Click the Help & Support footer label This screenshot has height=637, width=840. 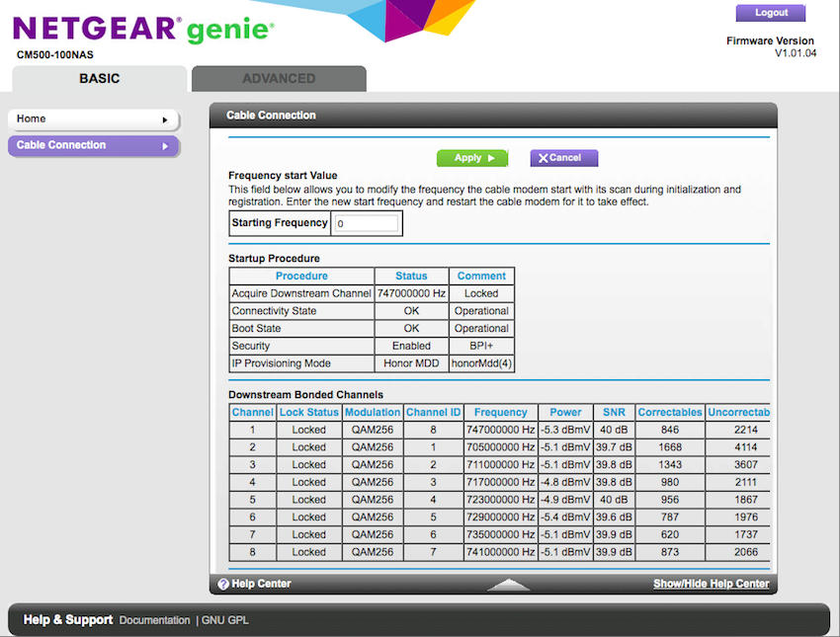click(x=68, y=620)
